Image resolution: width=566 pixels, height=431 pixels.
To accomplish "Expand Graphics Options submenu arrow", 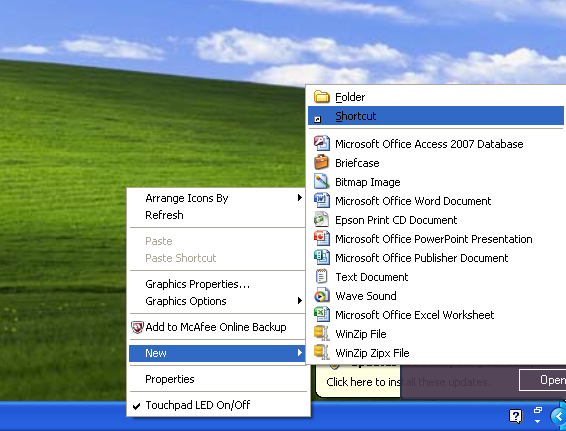I will (300, 300).
